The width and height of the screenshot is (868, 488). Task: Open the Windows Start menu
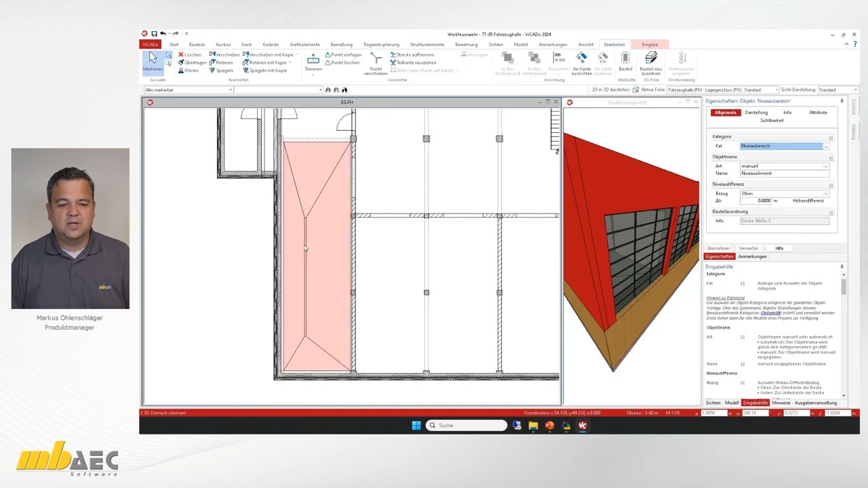click(416, 425)
